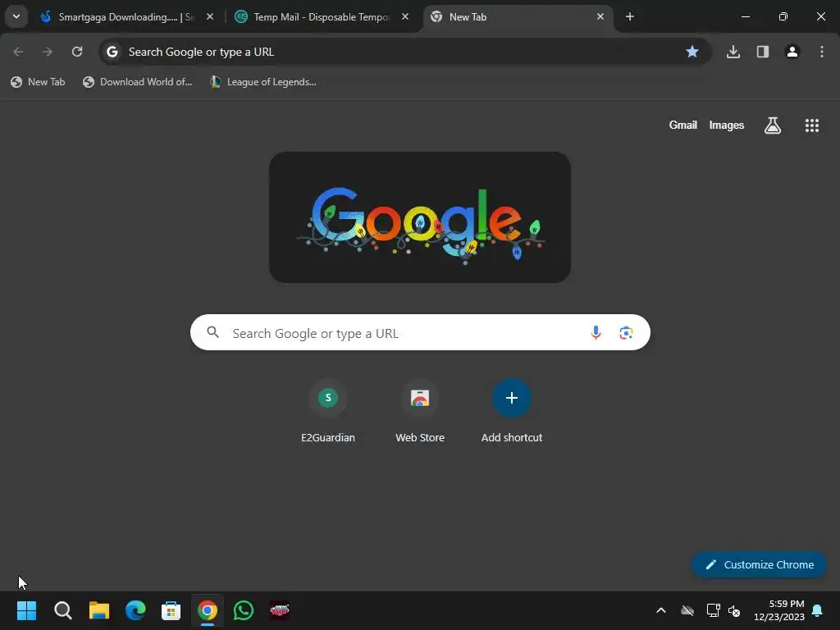Open the red game app in taskbar

coord(279,610)
